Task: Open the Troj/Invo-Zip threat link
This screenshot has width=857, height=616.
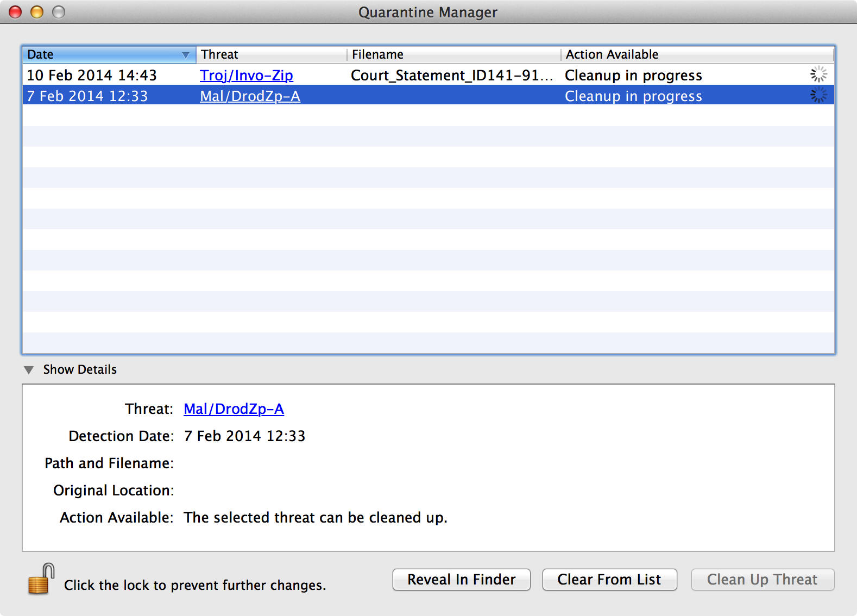Action: [x=247, y=75]
